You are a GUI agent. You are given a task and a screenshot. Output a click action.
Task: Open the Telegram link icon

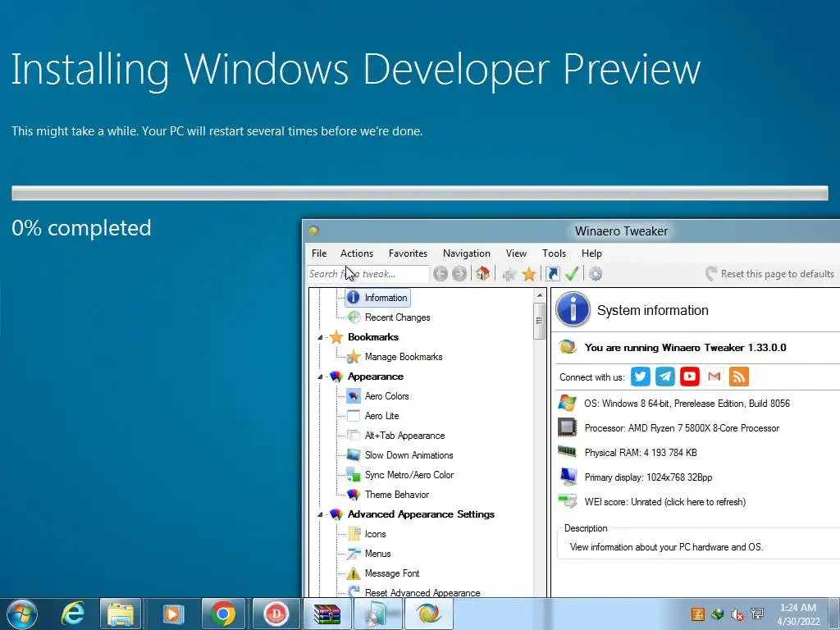click(664, 377)
